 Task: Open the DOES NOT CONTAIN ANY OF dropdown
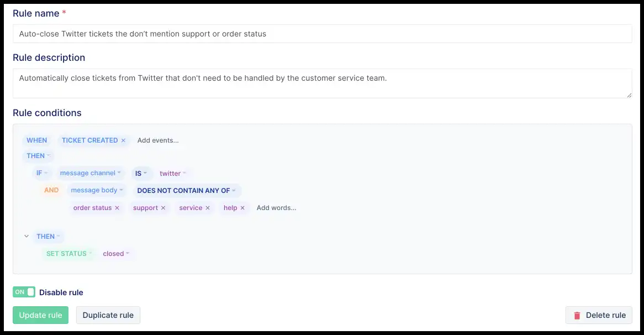coord(186,191)
